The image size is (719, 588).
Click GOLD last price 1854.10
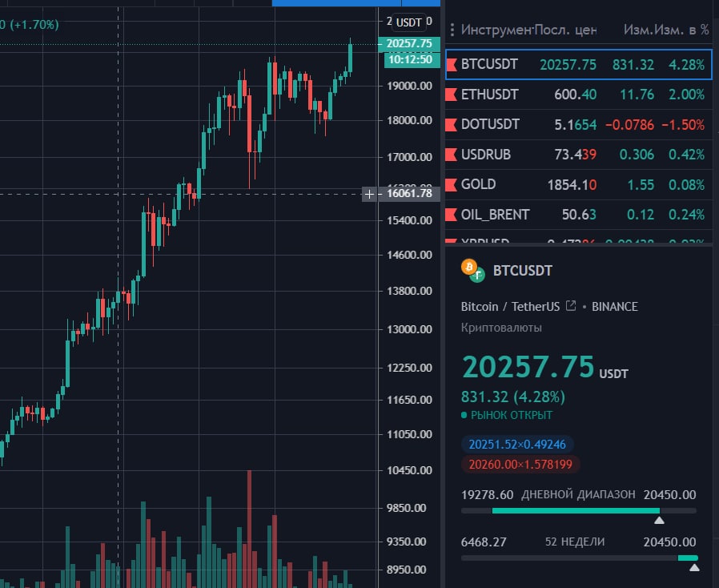point(572,185)
